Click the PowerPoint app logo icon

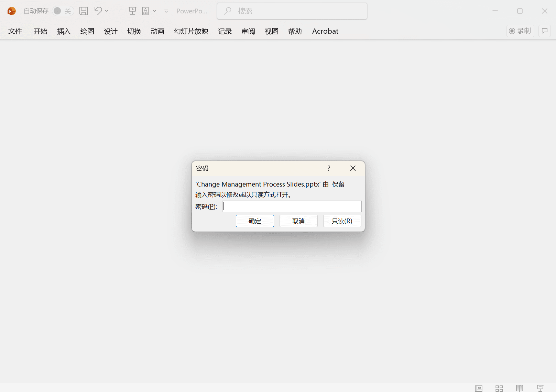[12, 11]
